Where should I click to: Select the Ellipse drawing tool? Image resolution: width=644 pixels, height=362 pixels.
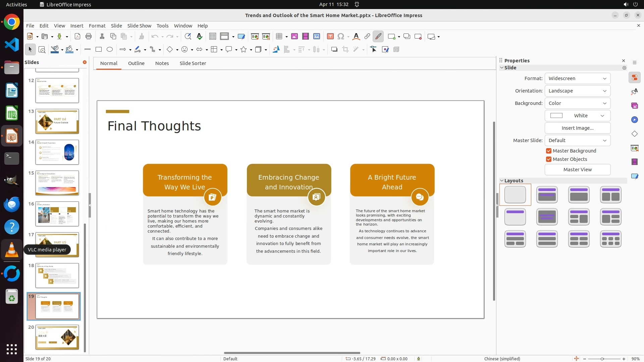(110, 50)
